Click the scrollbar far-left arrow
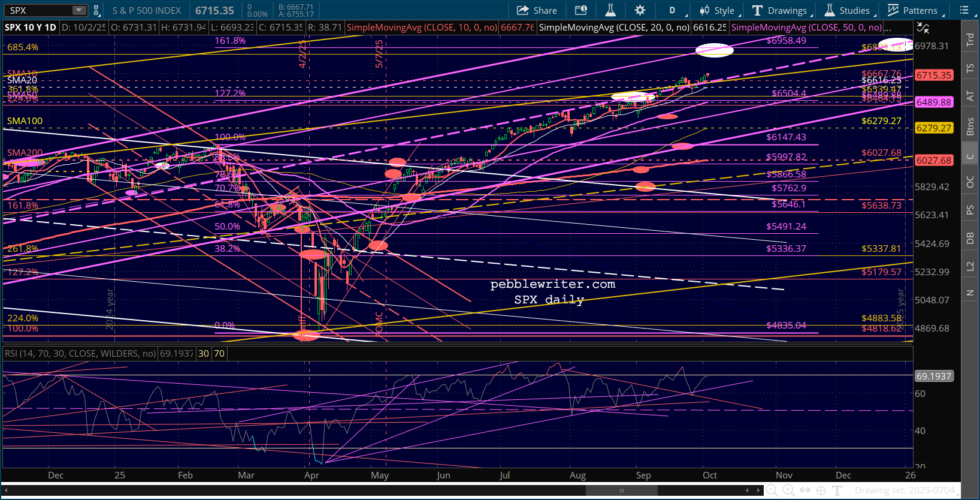The width and height of the screenshot is (980, 500). (5, 490)
